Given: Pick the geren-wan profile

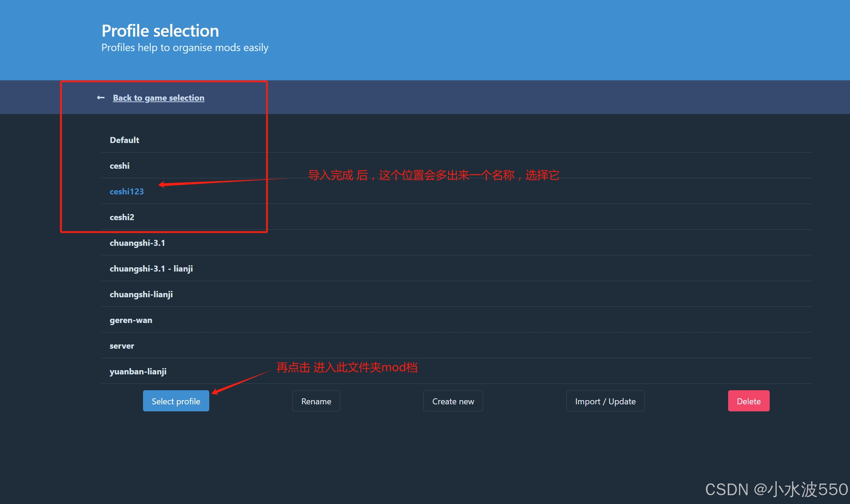Looking at the screenshot, I should (131, 320).
